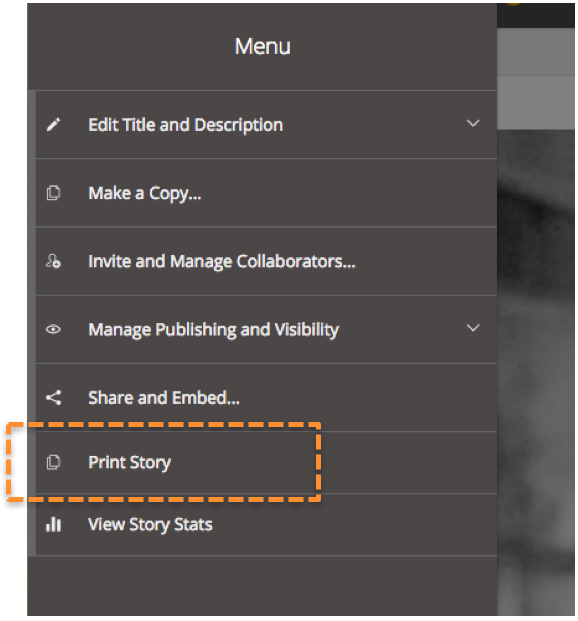Click the bar chart stats icon
Viewport: 578px width, 621px height.
(x=53, y=524)
